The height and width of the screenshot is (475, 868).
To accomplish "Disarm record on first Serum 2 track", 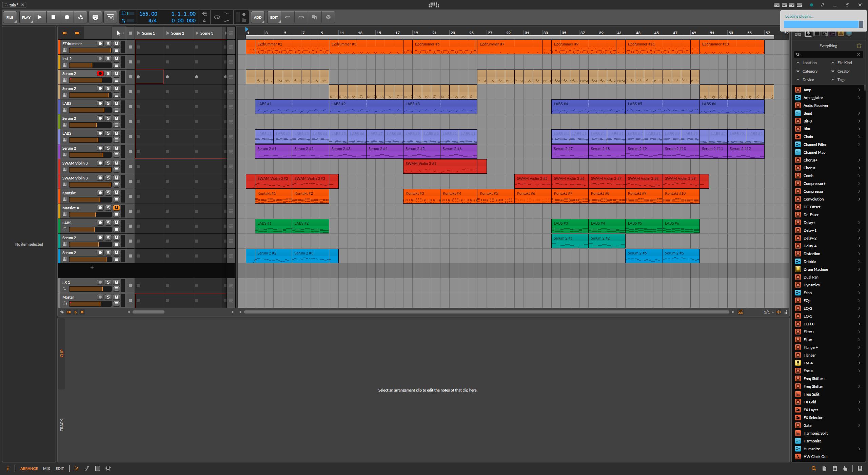I will (x=100, y=74).
